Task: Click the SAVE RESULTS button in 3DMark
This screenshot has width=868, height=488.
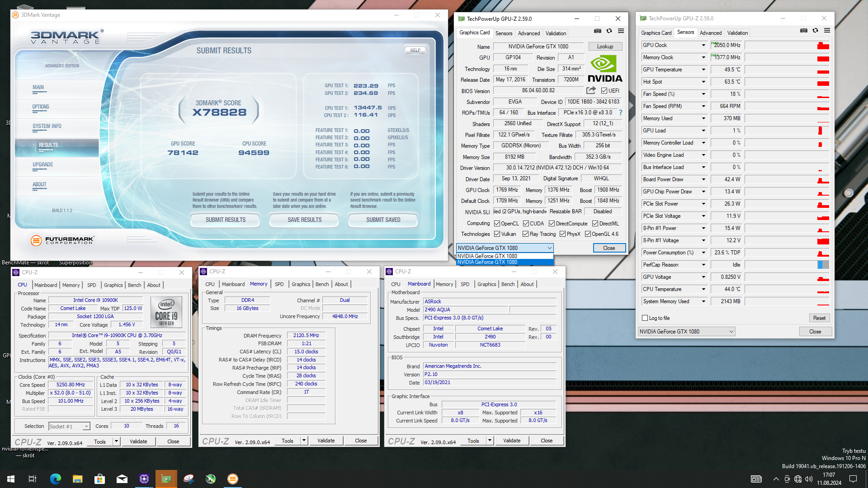Action: pyautogui.click(x=305, y=220)
